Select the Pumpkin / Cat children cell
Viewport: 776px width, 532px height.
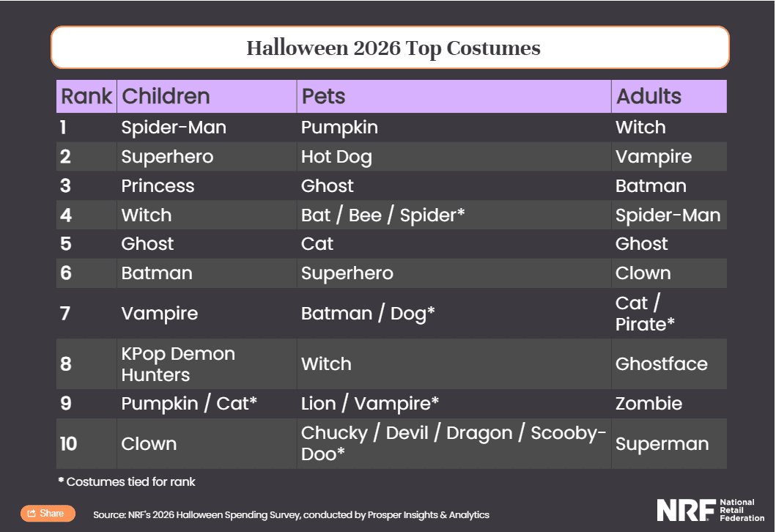tap(189, 404)
